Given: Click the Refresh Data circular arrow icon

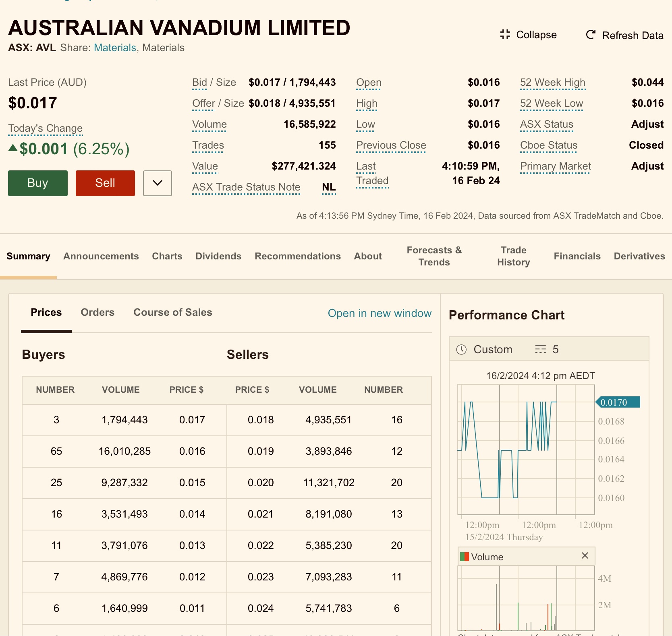Looking at the screenshot, I should click(591, 35).
